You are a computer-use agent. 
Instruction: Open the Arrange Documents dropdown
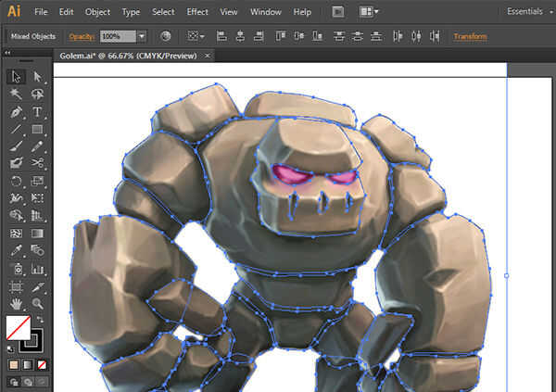pyautogui.click(x=369, y=12)
